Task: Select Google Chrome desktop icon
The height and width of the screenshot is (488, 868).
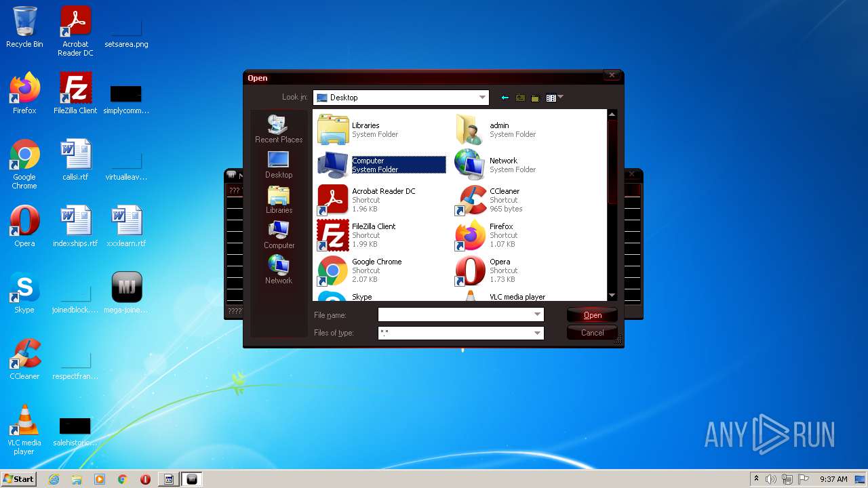Action: click(24, 165)
